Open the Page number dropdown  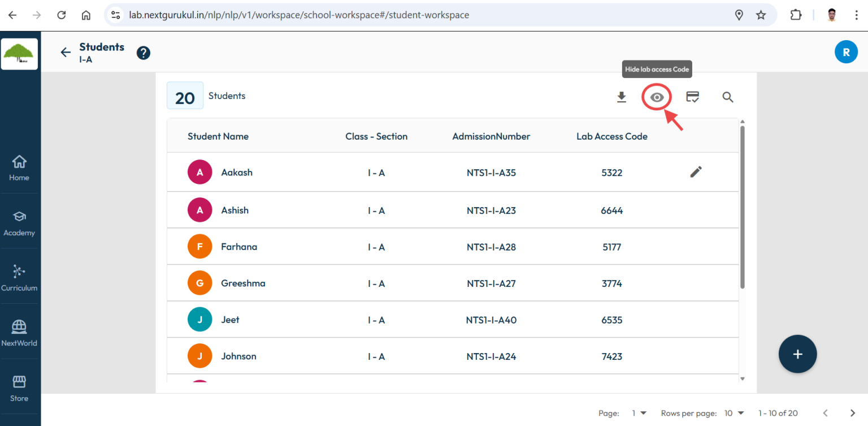pyautogui.click(x=639, y=413)
